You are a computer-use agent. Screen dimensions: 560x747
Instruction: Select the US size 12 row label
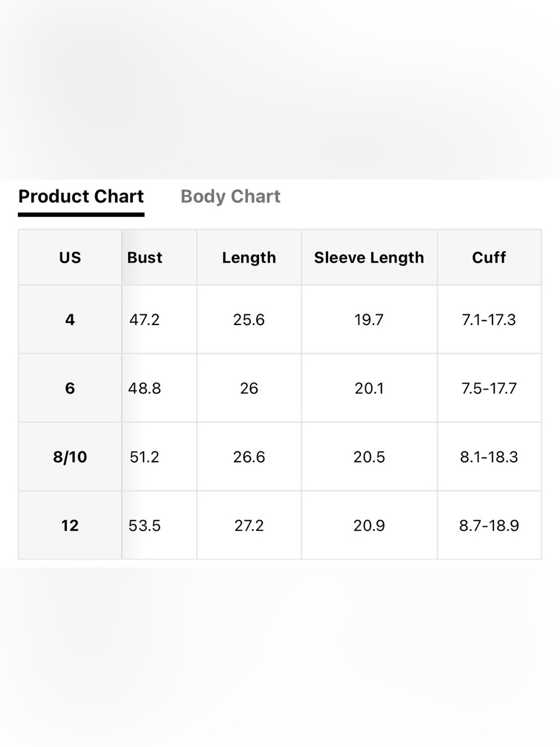click(70, 525)
